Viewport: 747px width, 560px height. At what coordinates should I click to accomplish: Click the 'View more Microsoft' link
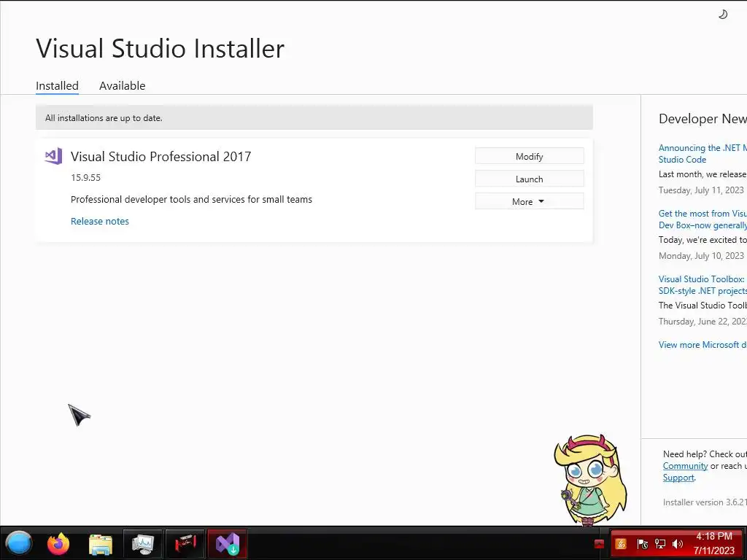pyautogui.click(x=703, y=344)
